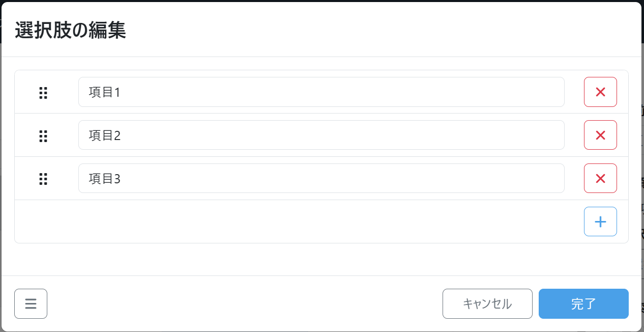Grab the drag handle for 項目1
The height and width of the screenshot is (332, 644).
pos(43,92)
